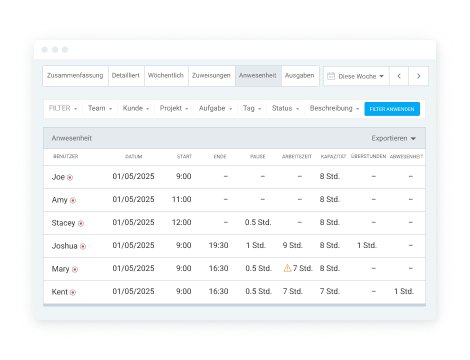This screenshot has width=470, height=360.
Task: Expand the Beschreibung filter dropdown
Action: (x=334, y=108)
